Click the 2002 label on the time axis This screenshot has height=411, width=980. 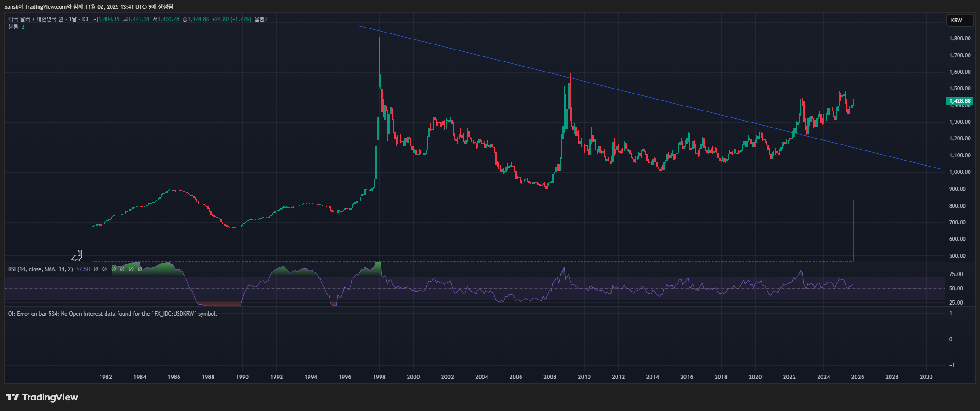[x=448, y=377]
